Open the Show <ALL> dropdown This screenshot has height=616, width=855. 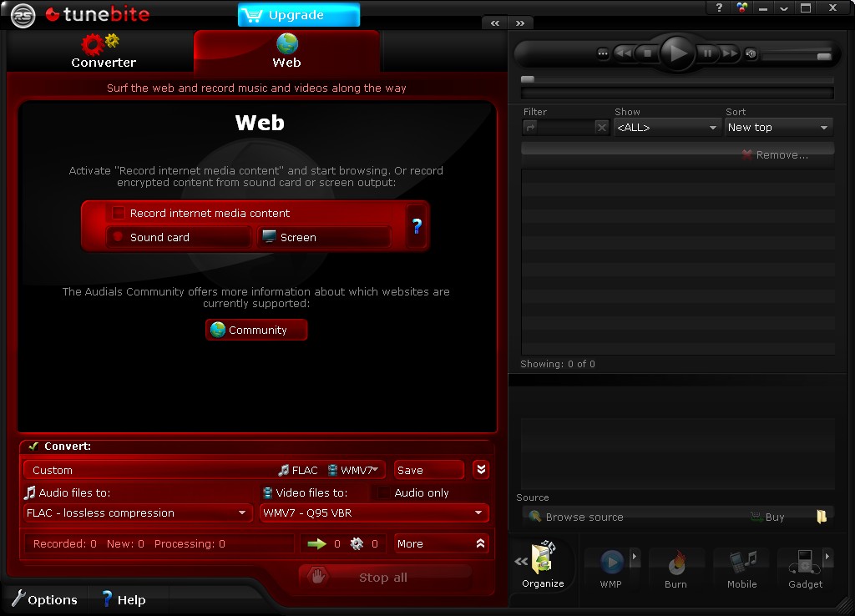[667, 128]
